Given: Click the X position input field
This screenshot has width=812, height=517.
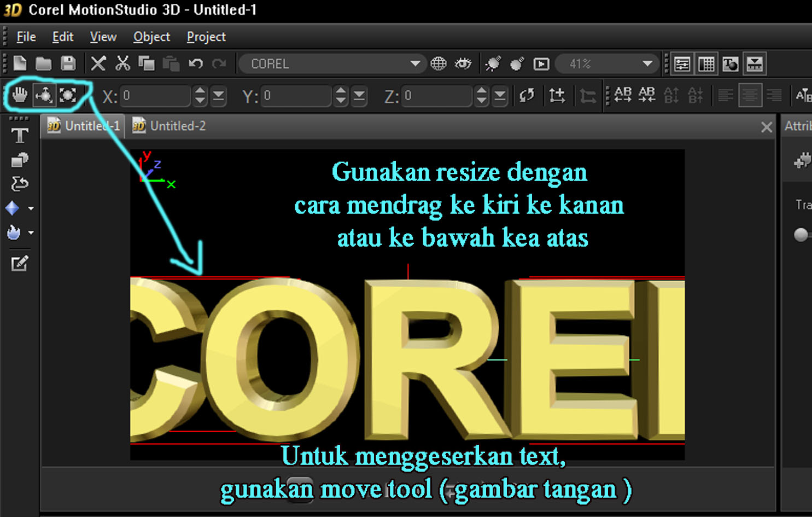Looking at the screenshot, I should pos(155,96).
